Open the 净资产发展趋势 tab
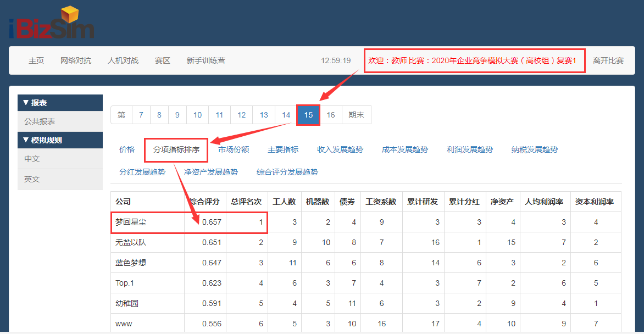The height and width of the screenshot is (334, 644). [x=210, y=172]
